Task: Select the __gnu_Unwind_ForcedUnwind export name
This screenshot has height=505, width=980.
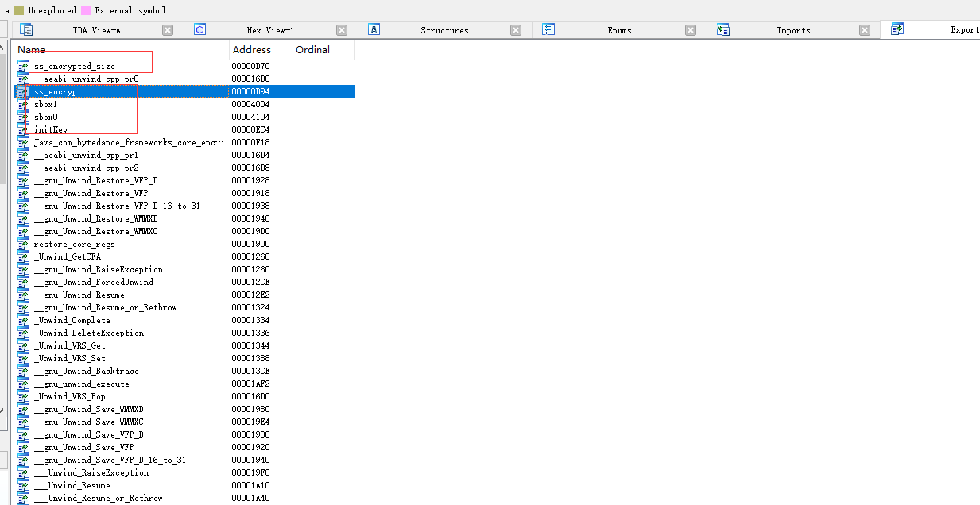Action: click(x=94, y=283)
